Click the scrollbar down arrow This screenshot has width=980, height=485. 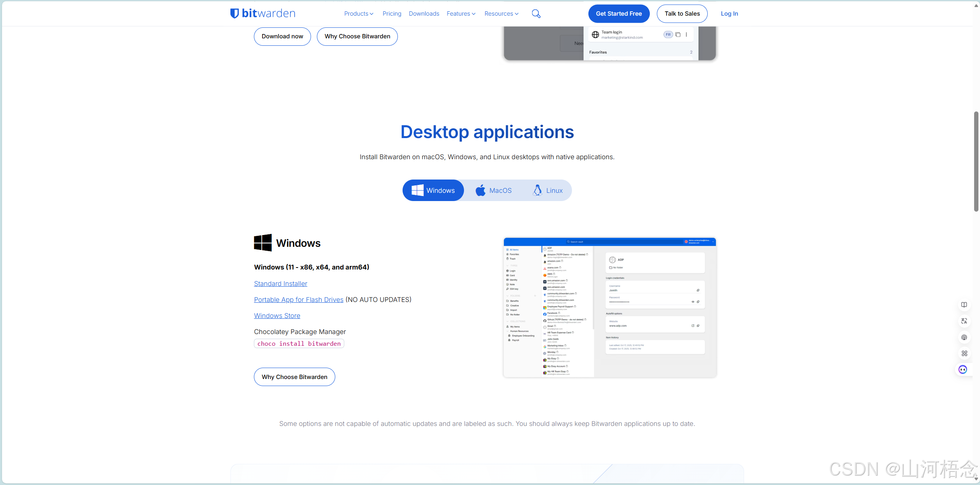(x=976, y=479)
